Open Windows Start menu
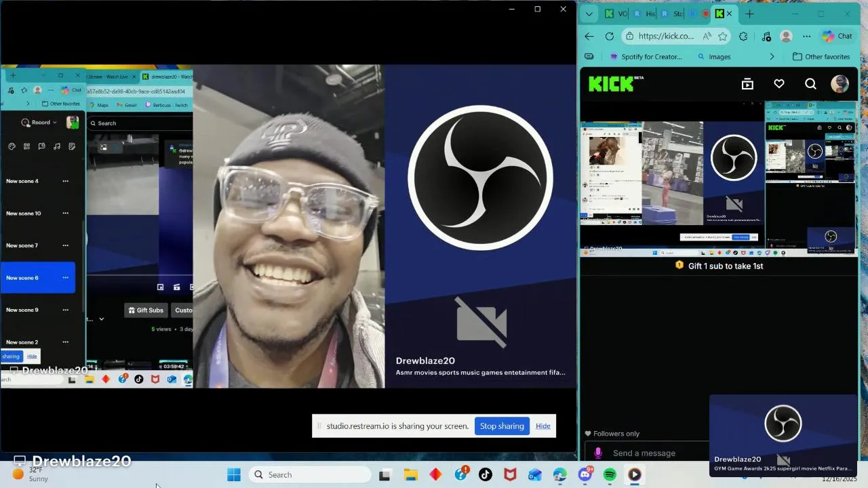Screen dimensions: 868x488 point(234,474)
